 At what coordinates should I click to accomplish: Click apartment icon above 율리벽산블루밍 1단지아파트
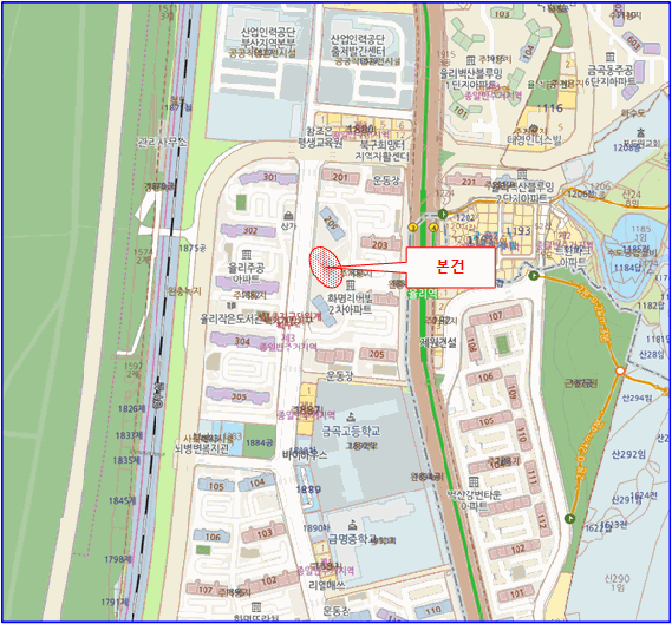coord(470,60)
